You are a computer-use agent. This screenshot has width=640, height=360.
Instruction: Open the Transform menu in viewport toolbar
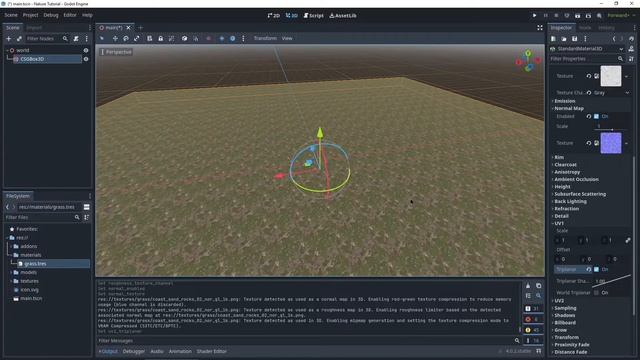(265, 38)
